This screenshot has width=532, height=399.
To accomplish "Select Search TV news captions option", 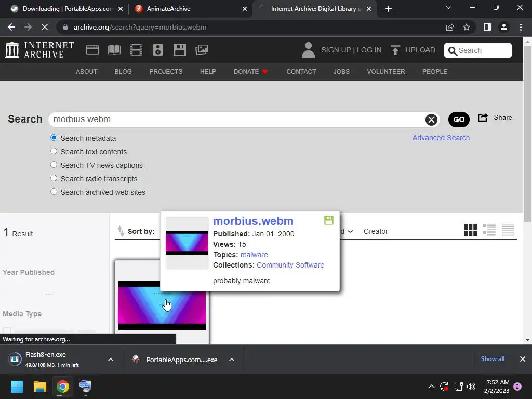I will click(54, 165).
